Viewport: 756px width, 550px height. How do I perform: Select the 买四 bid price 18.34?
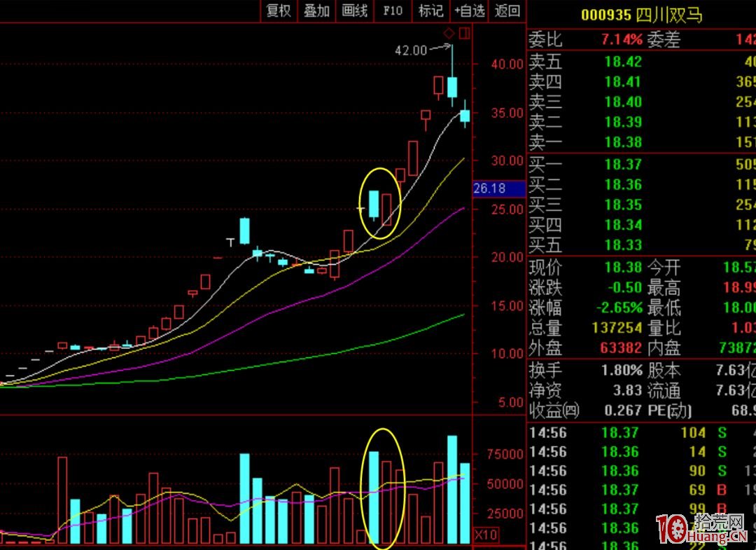(x=623, y=226)
